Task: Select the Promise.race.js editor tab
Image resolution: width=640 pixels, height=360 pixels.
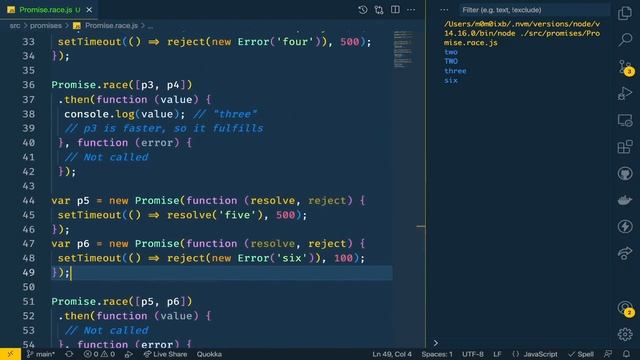Action: 49,10
